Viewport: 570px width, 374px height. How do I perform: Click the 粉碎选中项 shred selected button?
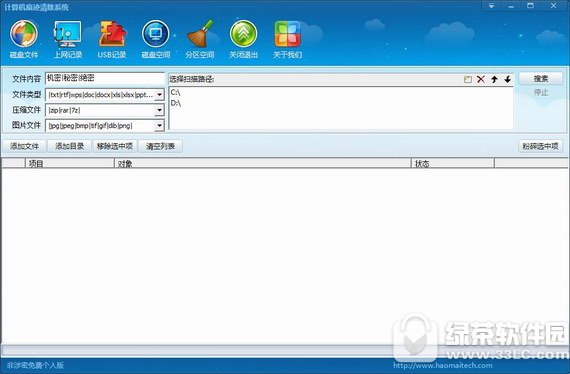[540, 146]
